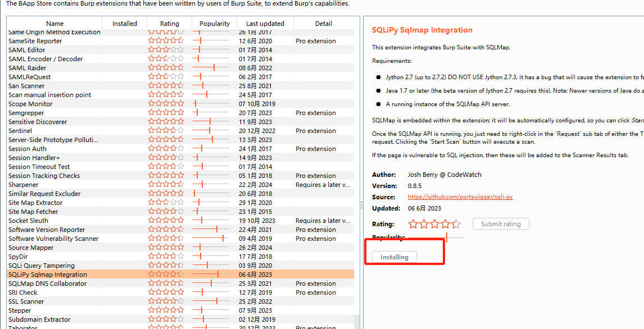Select the Socket Sleuth extension

(x=181, y=221)
